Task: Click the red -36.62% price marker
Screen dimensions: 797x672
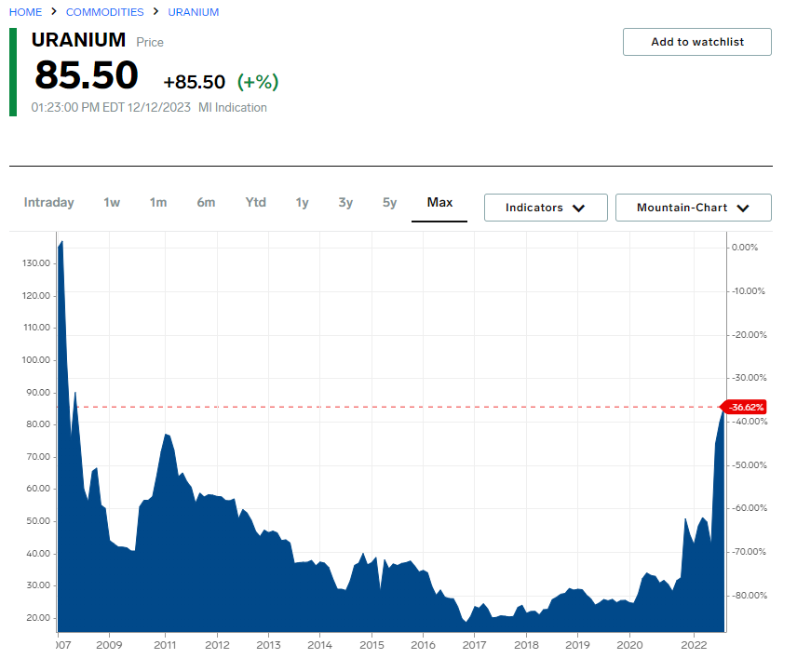Action: [746, 407]
